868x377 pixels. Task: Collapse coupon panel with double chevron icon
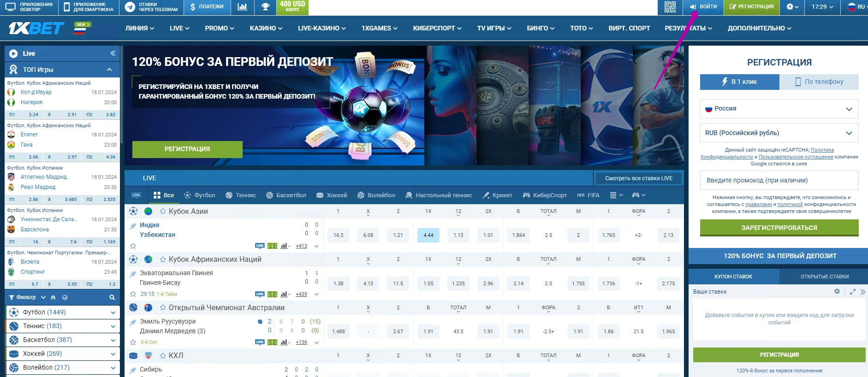pos(862,292)
